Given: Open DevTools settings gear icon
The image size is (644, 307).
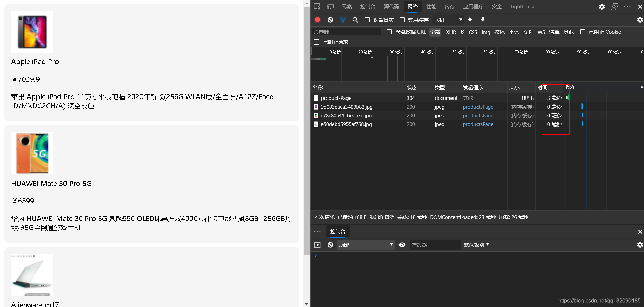Looking at the screenshot, I should [x=602, y=7].
